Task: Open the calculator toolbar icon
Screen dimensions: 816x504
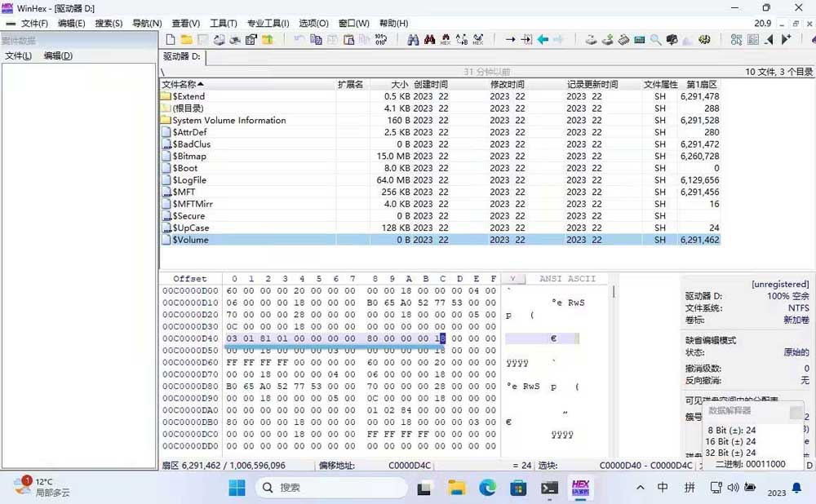Action: click(640, 39)
